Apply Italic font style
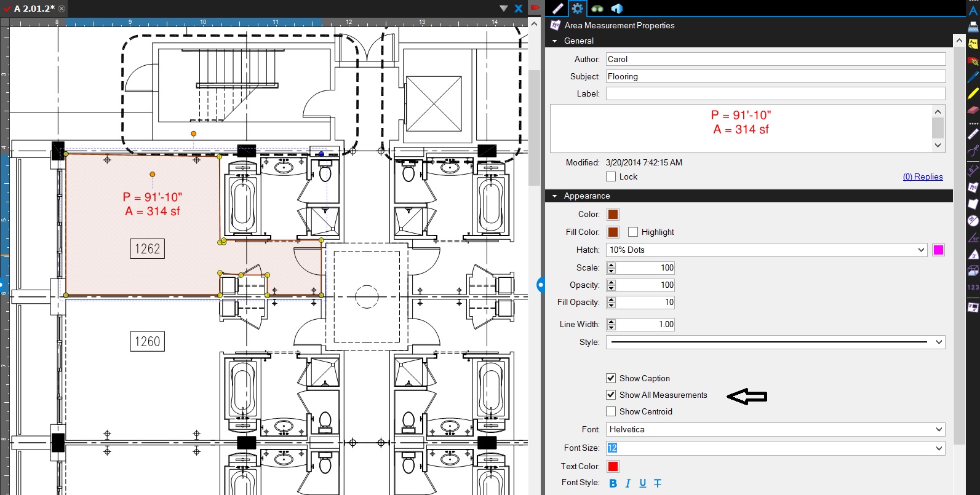 point(627,483)
